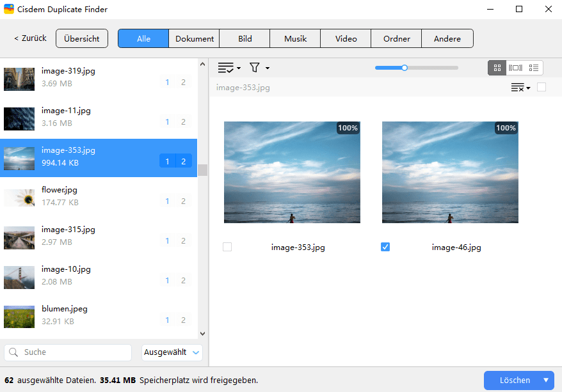Uncheck the image-46.jpg checkbox
This screenshot has height=392, width=562.
click(x=385, y=247)
